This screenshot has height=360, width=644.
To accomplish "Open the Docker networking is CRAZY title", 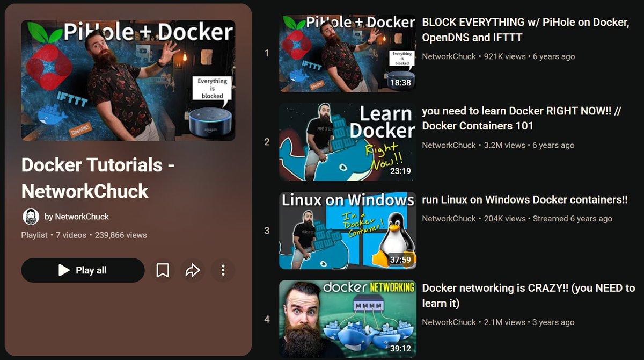I will pyautogui.click(x=529, y=296).
